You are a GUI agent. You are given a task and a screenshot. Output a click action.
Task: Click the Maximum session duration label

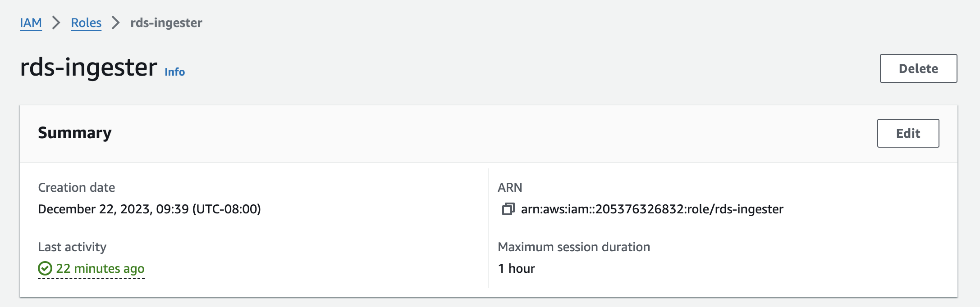tap(573, 247)
